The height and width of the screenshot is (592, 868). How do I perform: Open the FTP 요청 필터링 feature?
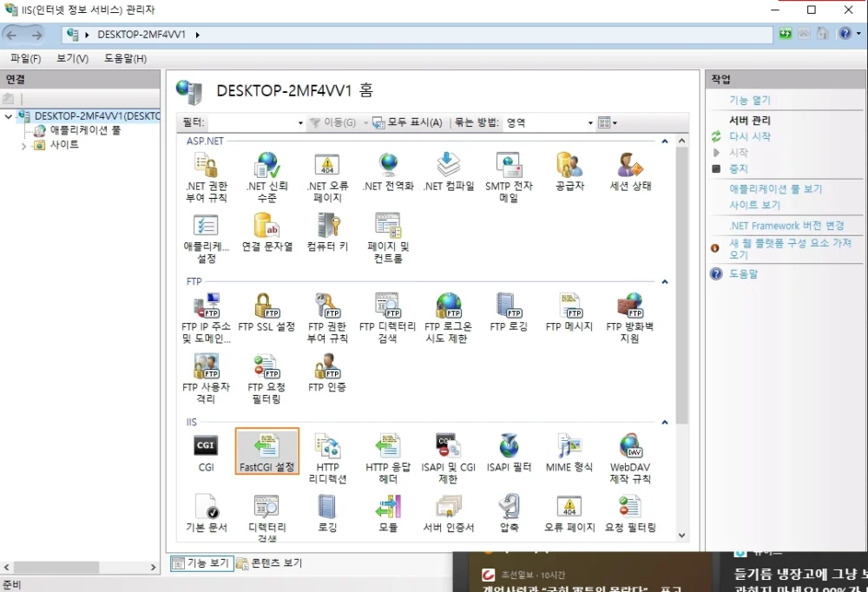coord(266,378)
